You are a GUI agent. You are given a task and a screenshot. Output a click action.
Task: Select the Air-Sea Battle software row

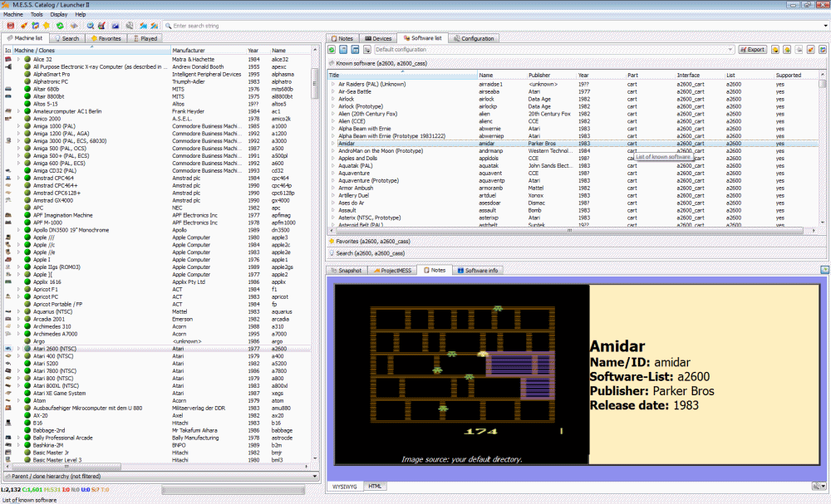point(573,91)
